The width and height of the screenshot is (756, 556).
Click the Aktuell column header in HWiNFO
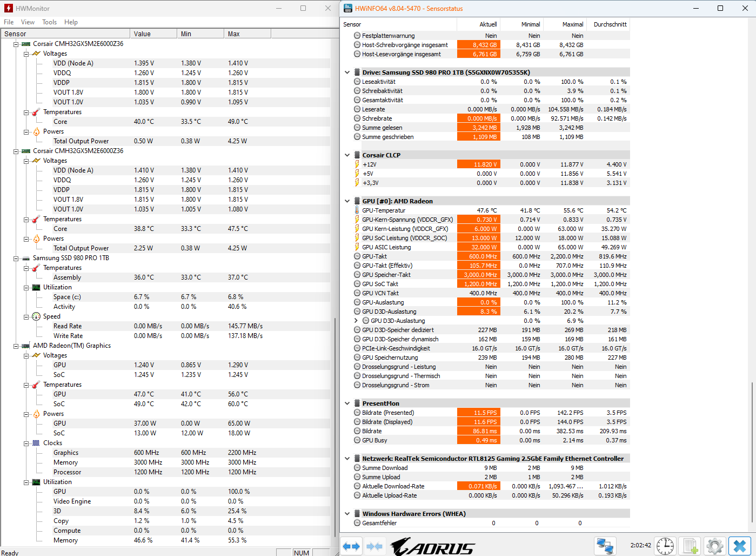(479, 24)
